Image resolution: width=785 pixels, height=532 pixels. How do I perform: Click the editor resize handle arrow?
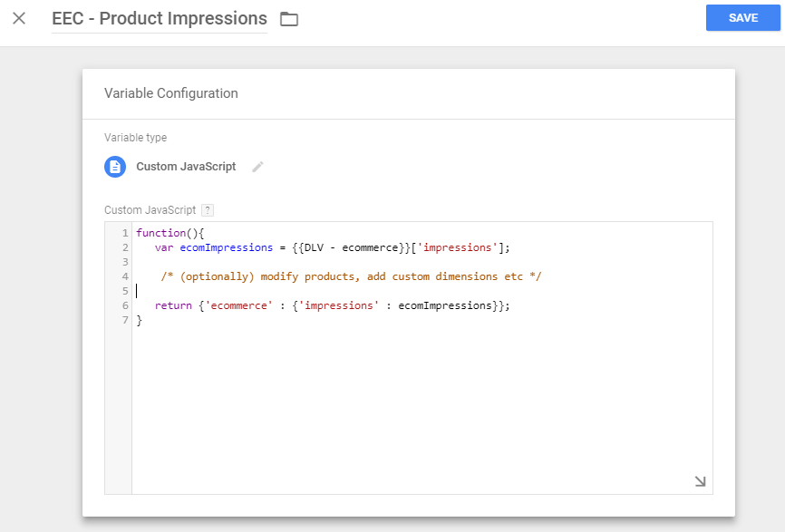coord(700,481)
